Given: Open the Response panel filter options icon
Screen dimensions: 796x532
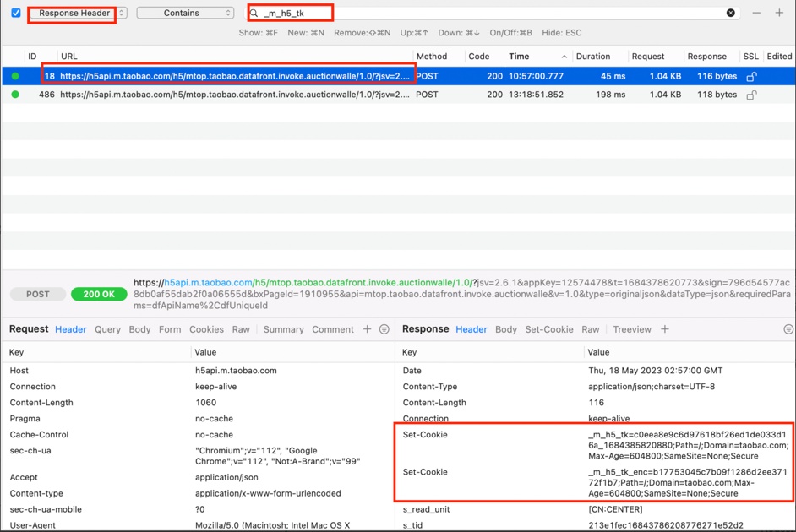Looking at the screenshot, I should coord(788,329).
